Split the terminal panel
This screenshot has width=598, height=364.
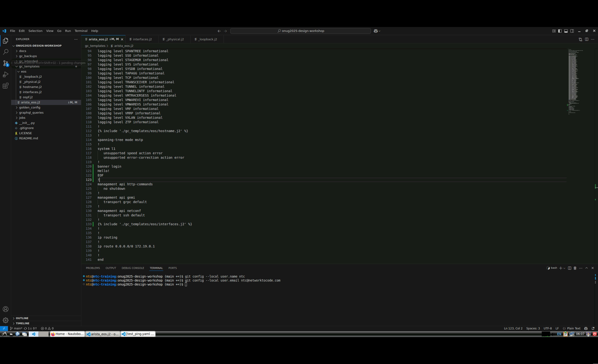coord(569,268)
